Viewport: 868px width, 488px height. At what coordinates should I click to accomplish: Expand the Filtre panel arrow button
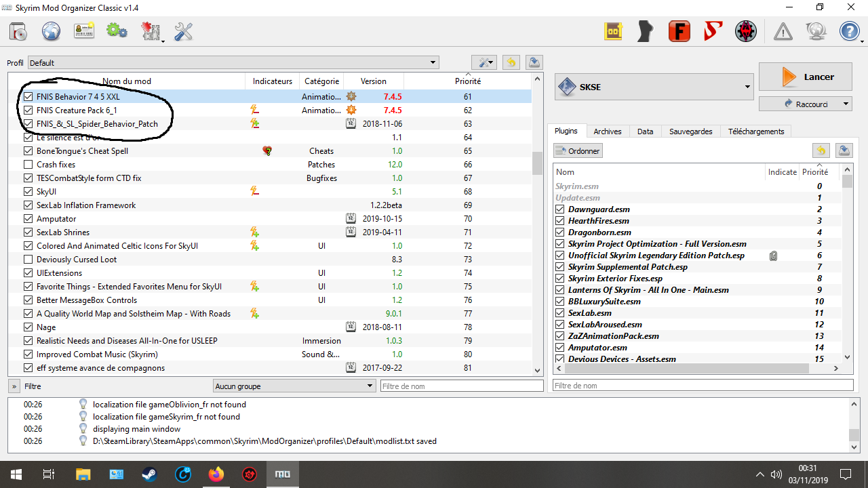click(x=14, y=386)
